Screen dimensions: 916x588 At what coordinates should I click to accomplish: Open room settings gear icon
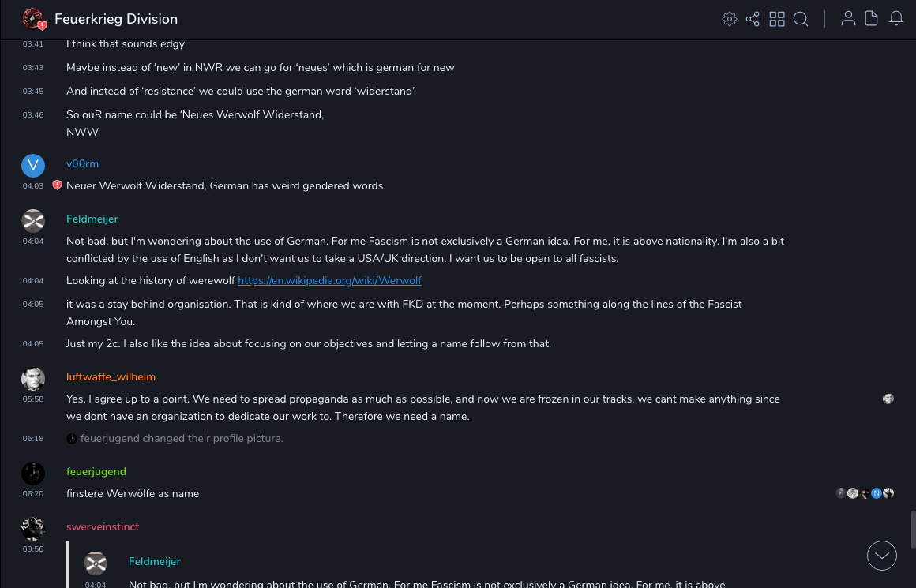click(730, 19)
